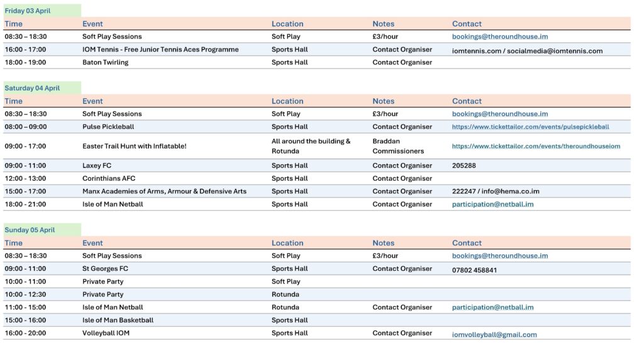The height and width of the screenshot is (345, 644).
Task: Select the IOM Tennis Junior Aces Programme event
Action: (160, 50)
